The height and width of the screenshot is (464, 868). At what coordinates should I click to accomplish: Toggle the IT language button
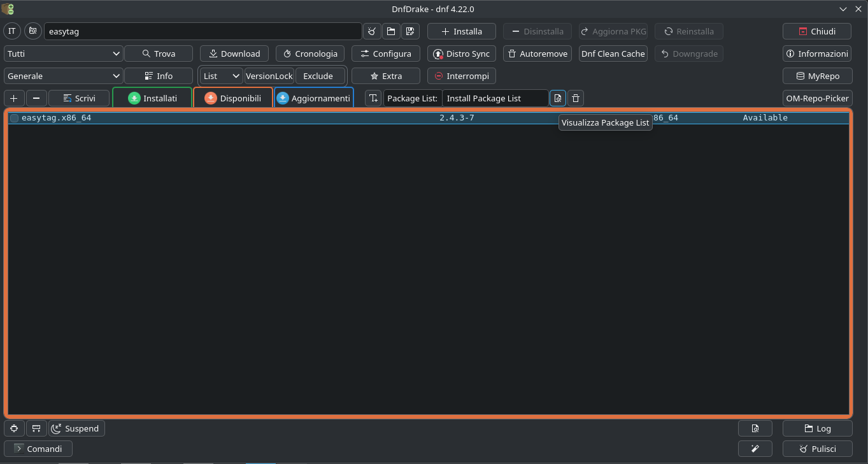tap(12, 31)
